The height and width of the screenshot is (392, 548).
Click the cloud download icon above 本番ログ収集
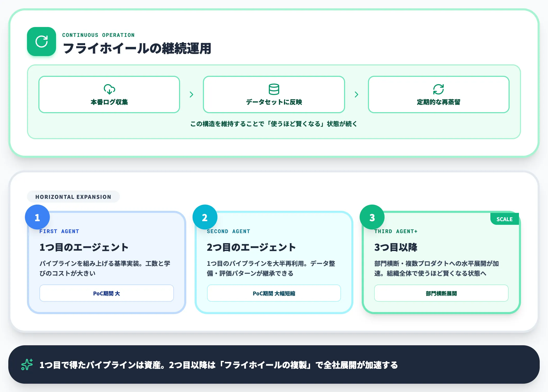click(x=109, y=89)
